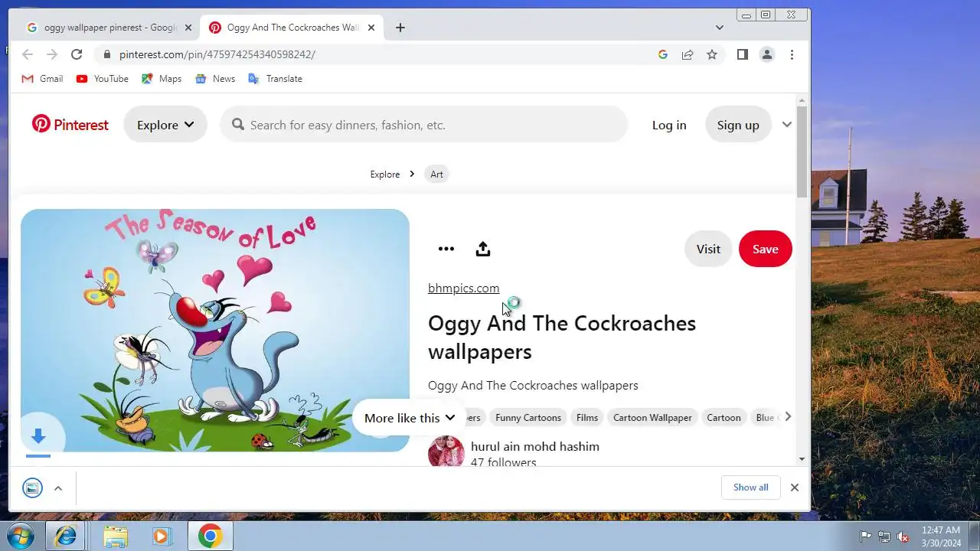Screen dimensions: 980x551
Task: Expand the More like this dropdown
Action: tap(409, 418)
